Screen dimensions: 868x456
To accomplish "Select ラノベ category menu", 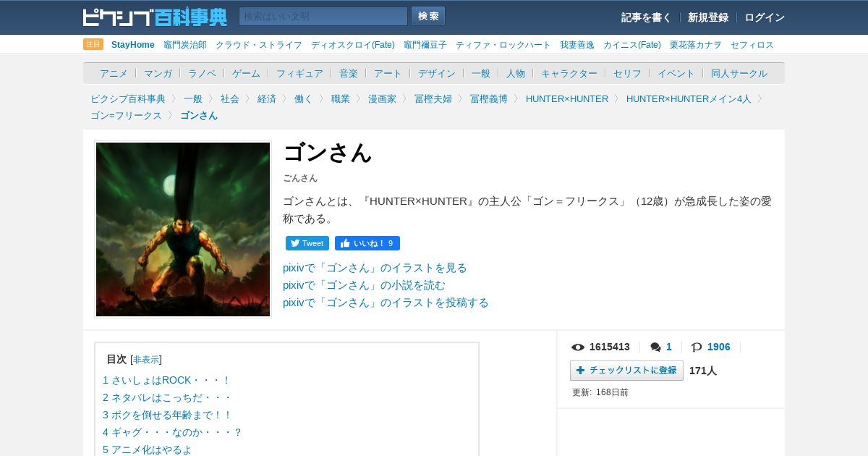I will [202, 74].
